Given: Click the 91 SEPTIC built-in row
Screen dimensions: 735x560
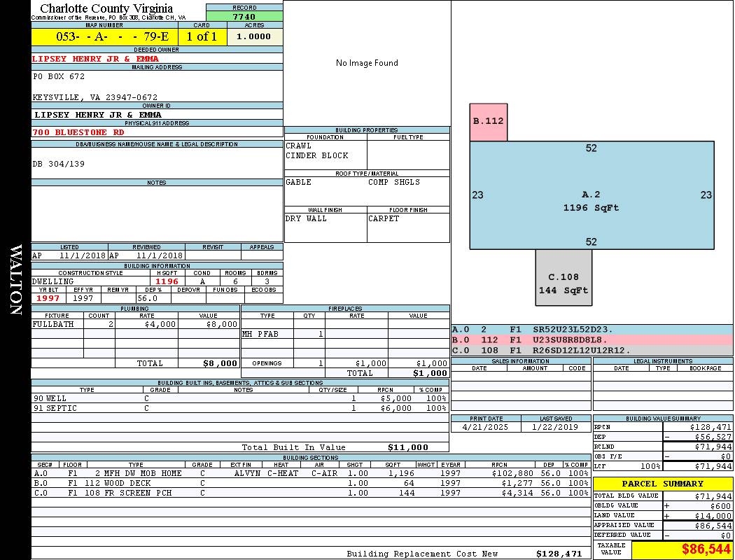Looking at the screenshot, I should click(240, 408).
